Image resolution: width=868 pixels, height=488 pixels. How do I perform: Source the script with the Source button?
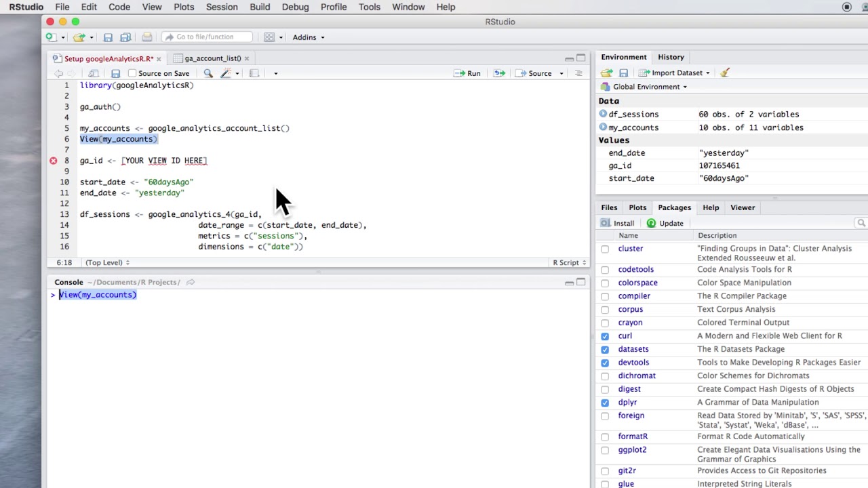pos(534,73)
